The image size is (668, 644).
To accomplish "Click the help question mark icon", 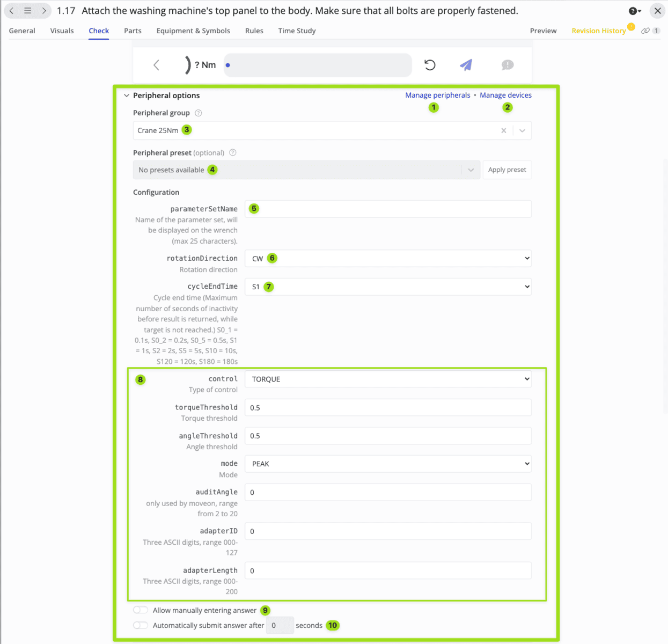I will (x=633, y=11).
